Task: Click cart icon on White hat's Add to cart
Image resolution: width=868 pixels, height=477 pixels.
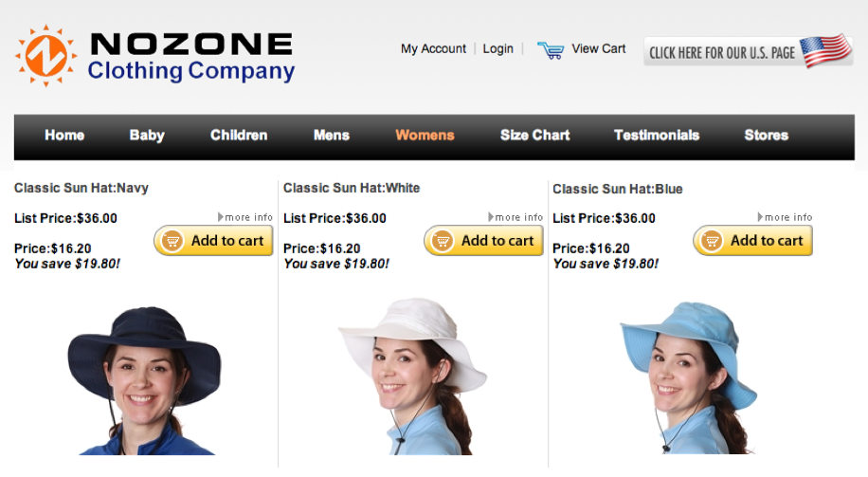Action: click(x=443, y=241)
